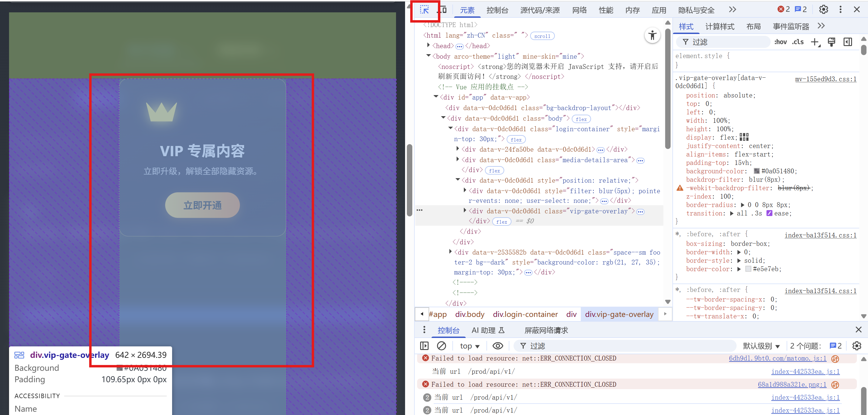
Task: Toggle device toolbar emulation icon
Action: point(442,10)
